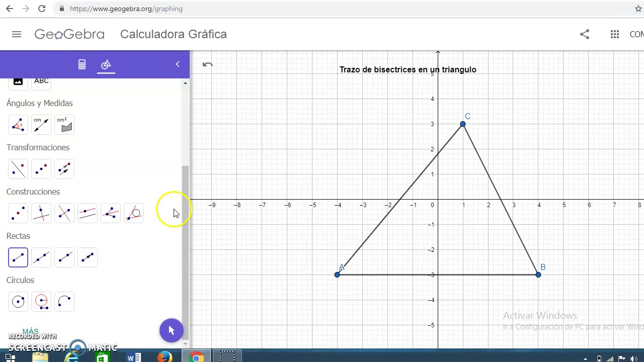Select the Reflect about Point tool
This screenshot has width=644, height=362.
coord(41,169)
